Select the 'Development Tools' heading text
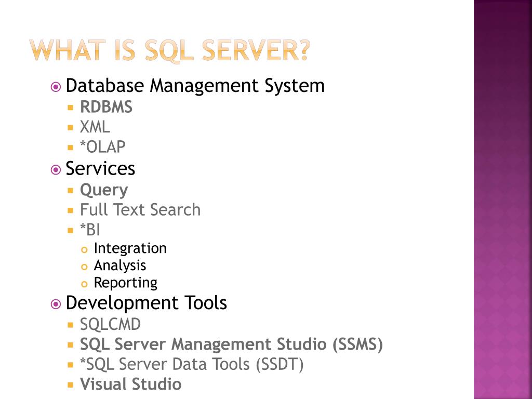Screen dimensions: 532x399 point(146,303)
